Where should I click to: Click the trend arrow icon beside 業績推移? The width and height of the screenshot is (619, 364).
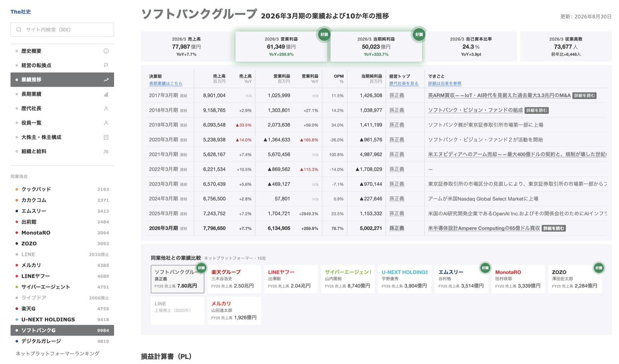coord(106,80)
